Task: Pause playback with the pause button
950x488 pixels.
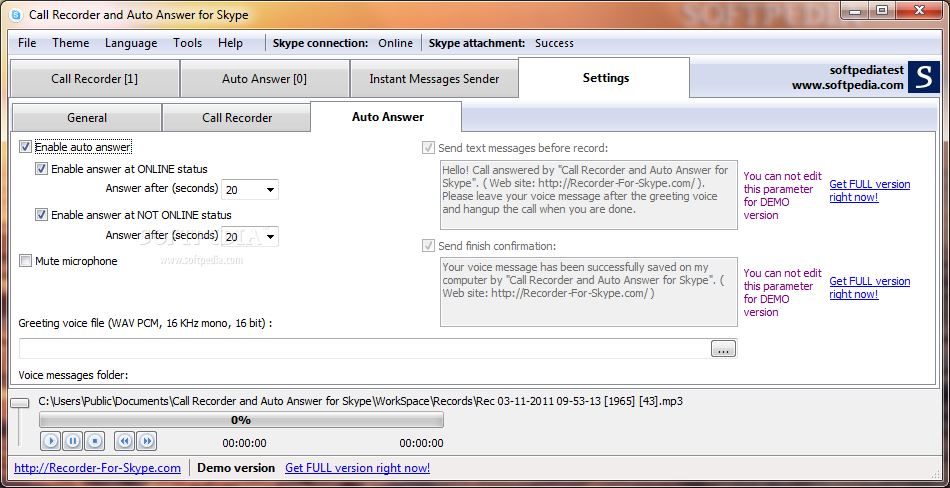Action: click(x=73, y=441)
